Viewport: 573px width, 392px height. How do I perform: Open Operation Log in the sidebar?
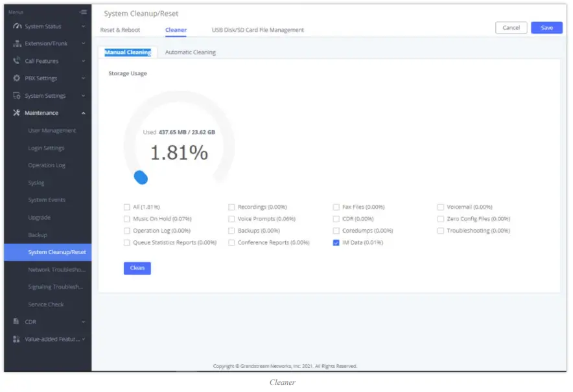tap(46, 165)
